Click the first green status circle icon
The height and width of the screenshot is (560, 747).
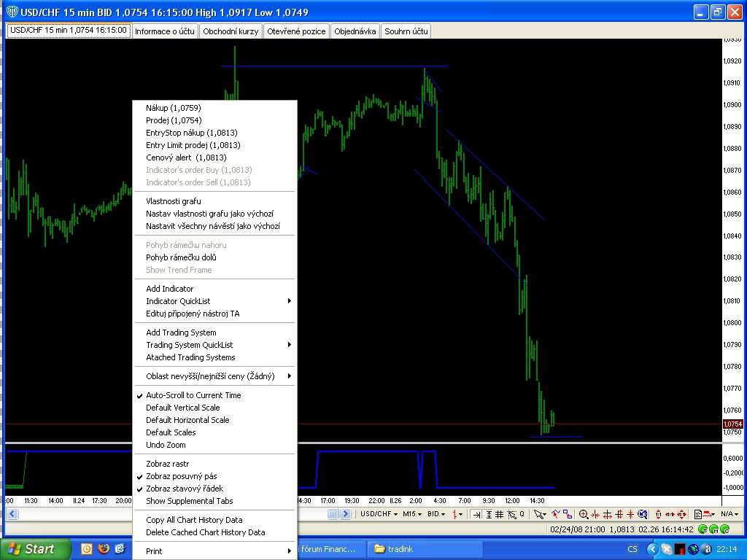[x=703, y=529]
